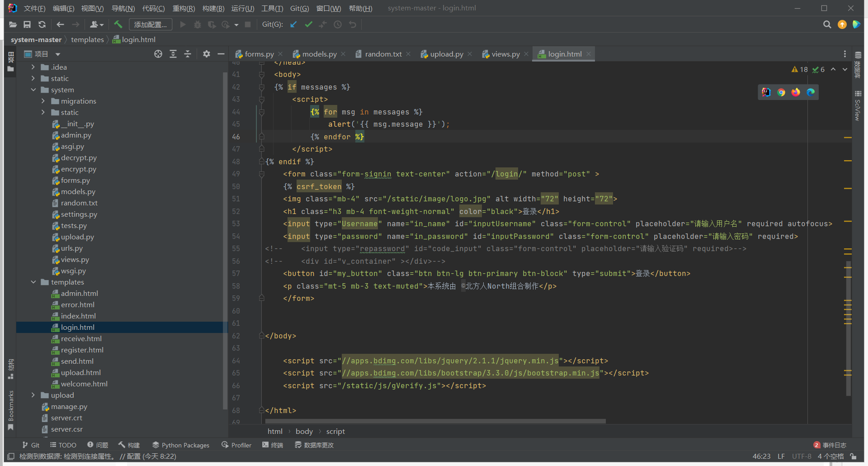Toggle read-only lock in status bar
The image size is (868, 466).
click(x=853, y=456)
